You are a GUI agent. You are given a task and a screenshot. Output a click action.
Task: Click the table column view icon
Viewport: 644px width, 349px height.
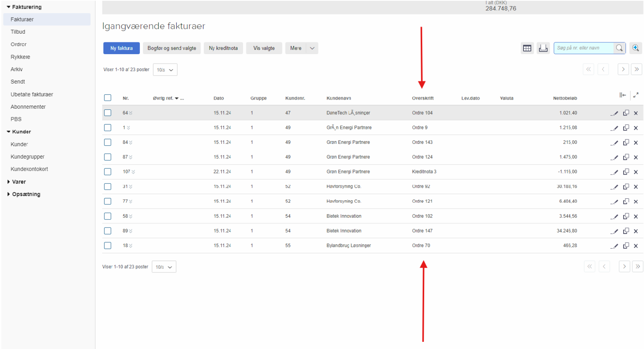527,48
